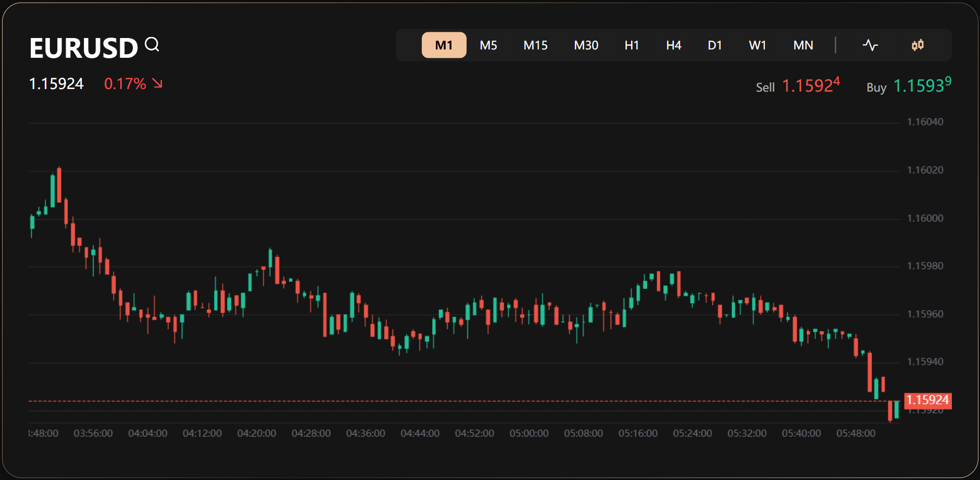Click the 1.16000 price axis label
Image resolution: width=980 pixels, height=480 pixels.
(x=925, y=218)
